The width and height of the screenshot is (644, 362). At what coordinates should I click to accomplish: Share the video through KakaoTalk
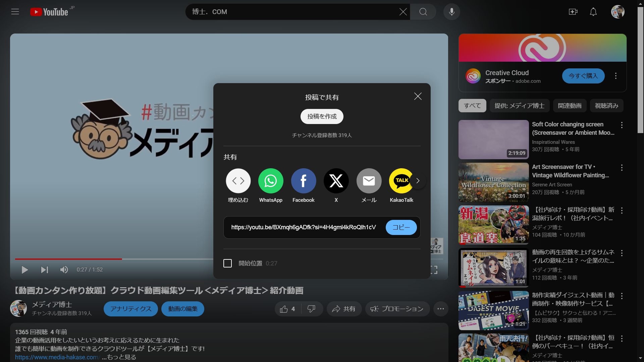(x=401, y=181)
